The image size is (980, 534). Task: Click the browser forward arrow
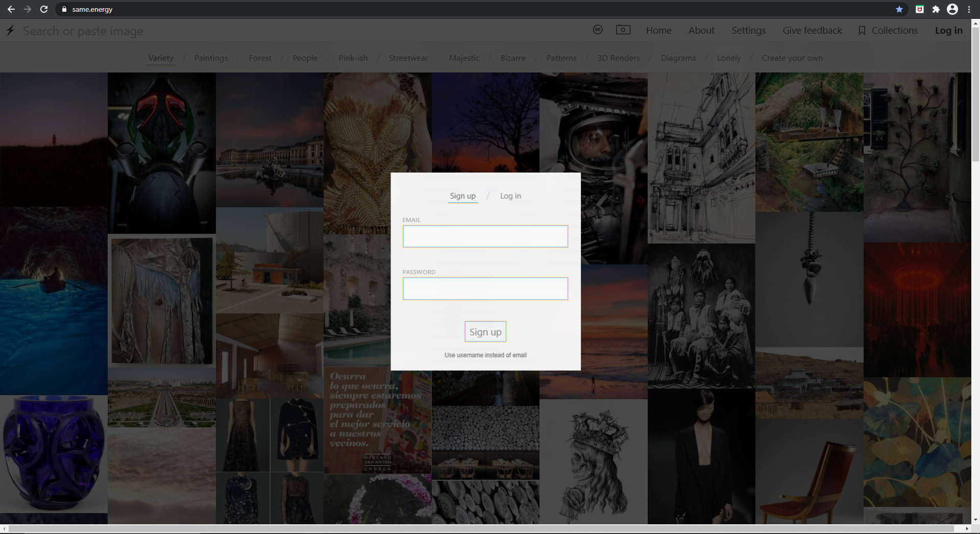[x=28, y=9]
